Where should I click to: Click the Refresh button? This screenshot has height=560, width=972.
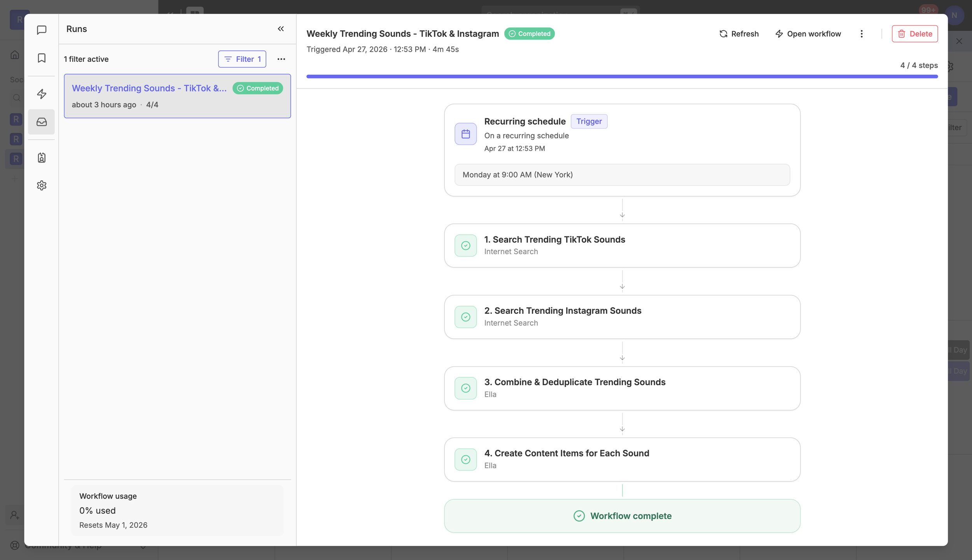pos(739,34)
